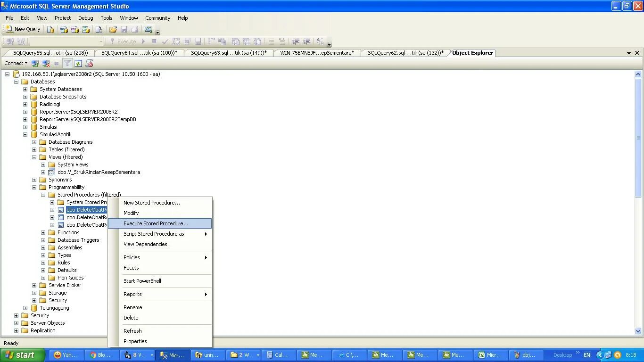This screenshot has height=362, width=644.
Task: Click the server icon for 192.168.50.1\sqlserver2008r2
Action: [17, 74]
